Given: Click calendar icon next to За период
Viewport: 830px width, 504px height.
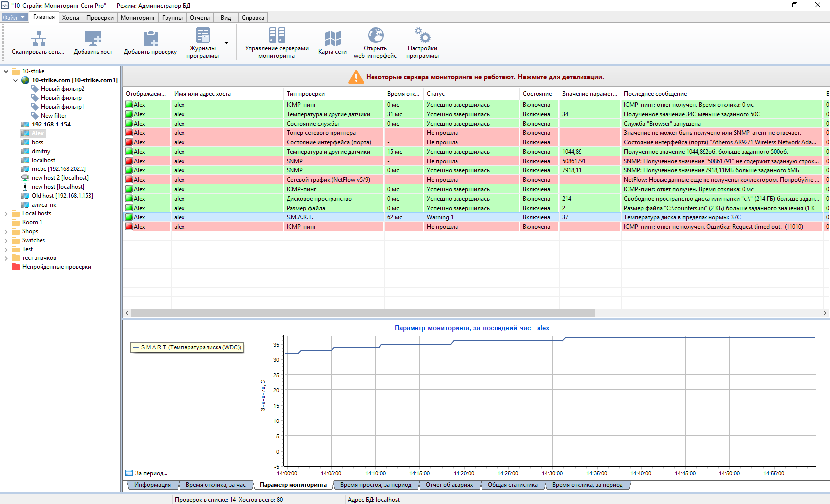Looking at the screenshot, I should coord(129,473).
